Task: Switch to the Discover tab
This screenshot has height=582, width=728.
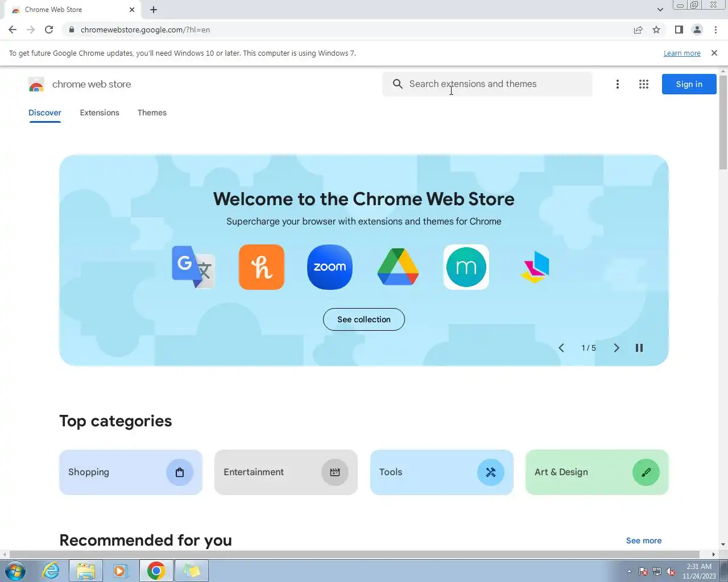Action: 45,113
